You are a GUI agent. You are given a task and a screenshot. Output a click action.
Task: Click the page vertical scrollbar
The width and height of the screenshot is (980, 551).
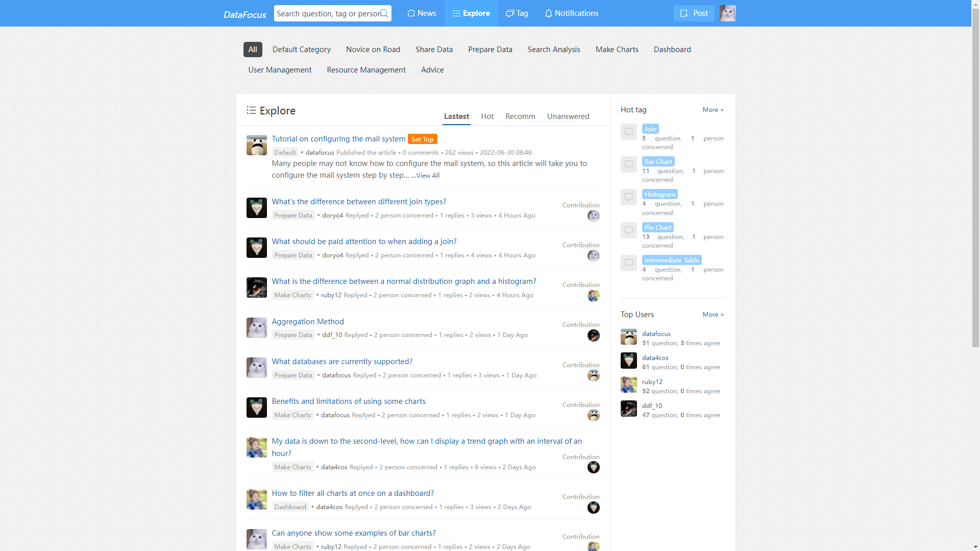click(975, 179)
